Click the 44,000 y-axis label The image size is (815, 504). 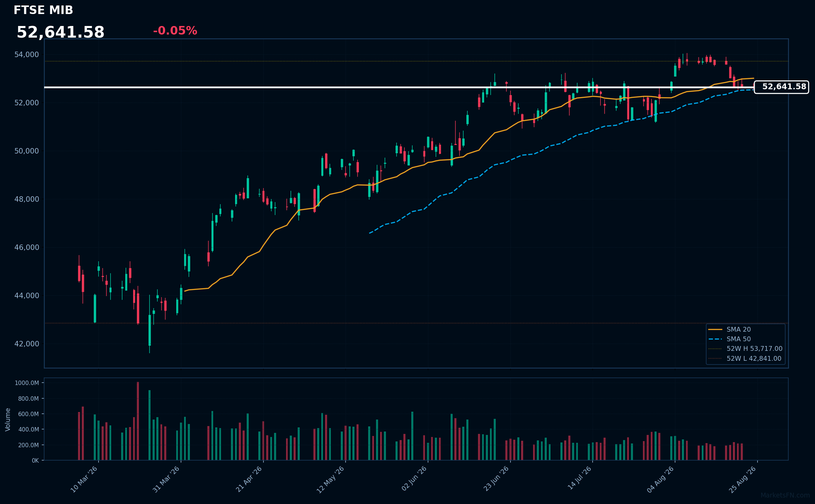27,296
